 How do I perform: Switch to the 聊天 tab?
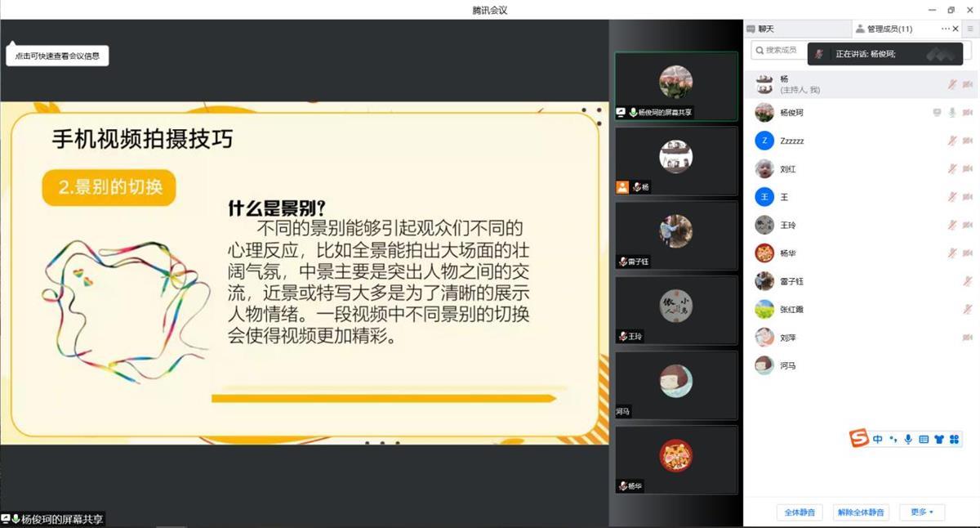[760, 29]
